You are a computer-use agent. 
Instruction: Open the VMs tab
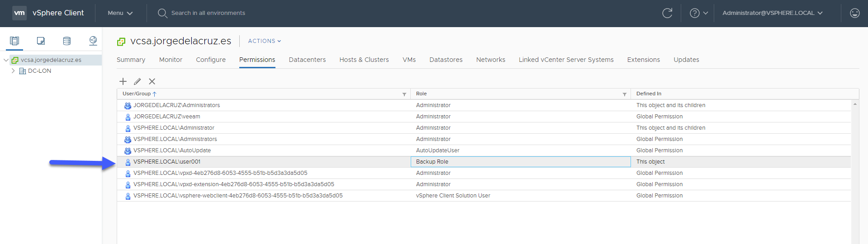tap(409, 60)
